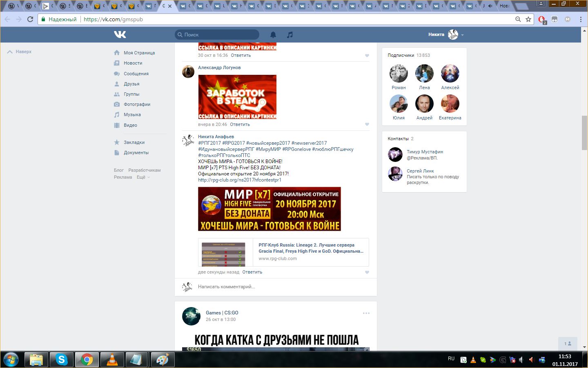Reply to the две секунды назад comment

click(x=252, y=272)
